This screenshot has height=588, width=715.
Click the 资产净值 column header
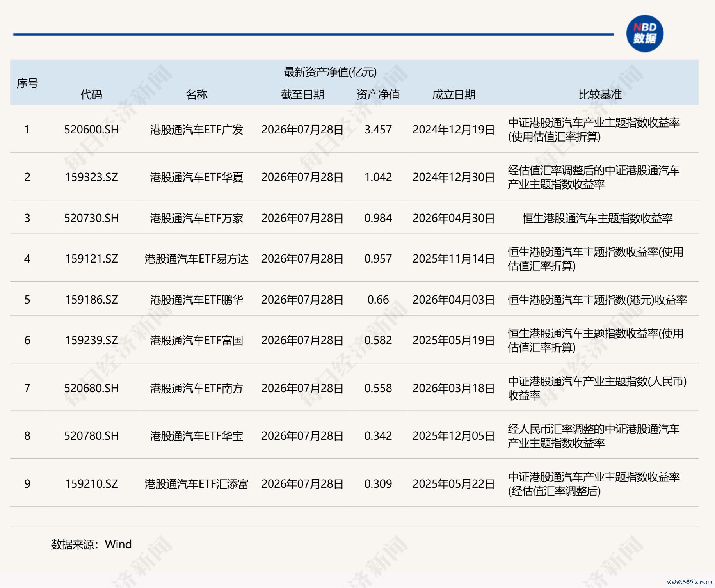(x=378, y=94)
